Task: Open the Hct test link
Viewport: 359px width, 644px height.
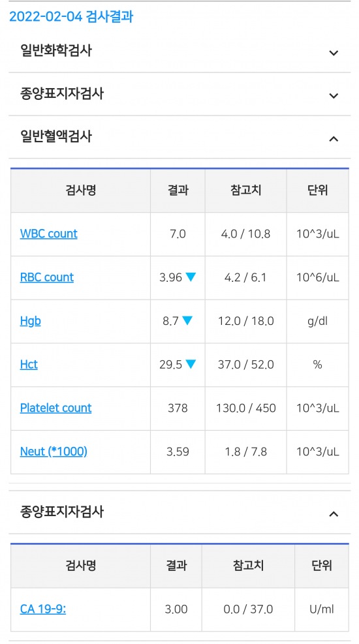Action: pyautogui.click(x=29, y=364)
